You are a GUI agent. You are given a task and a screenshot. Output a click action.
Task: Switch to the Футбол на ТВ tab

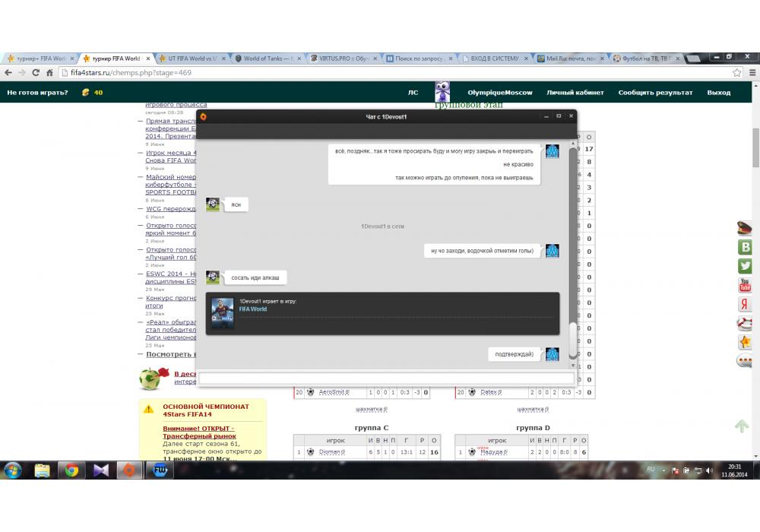click(647, 59)
